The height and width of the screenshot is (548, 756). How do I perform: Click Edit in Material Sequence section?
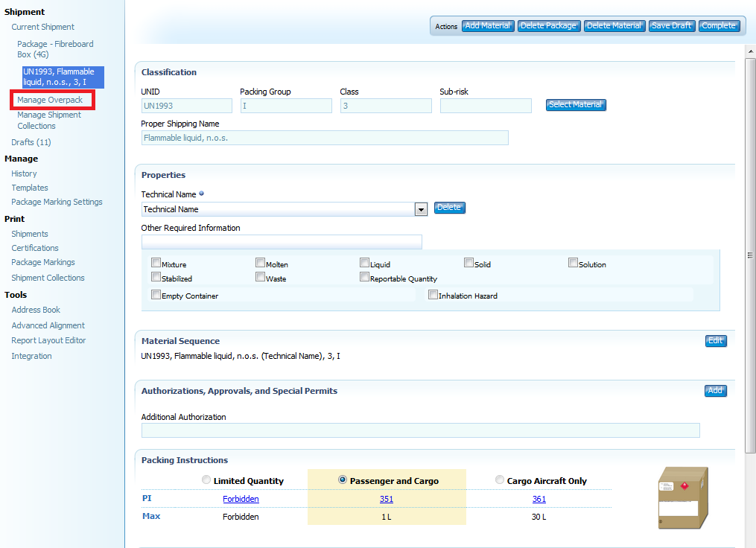click(x=715, y=341)
